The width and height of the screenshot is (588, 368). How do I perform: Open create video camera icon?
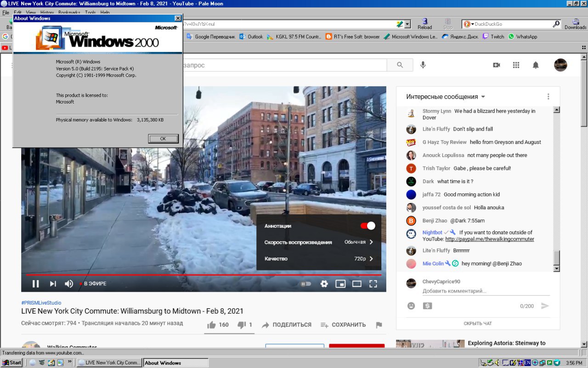pyautogui.click(x=497, y=65)
